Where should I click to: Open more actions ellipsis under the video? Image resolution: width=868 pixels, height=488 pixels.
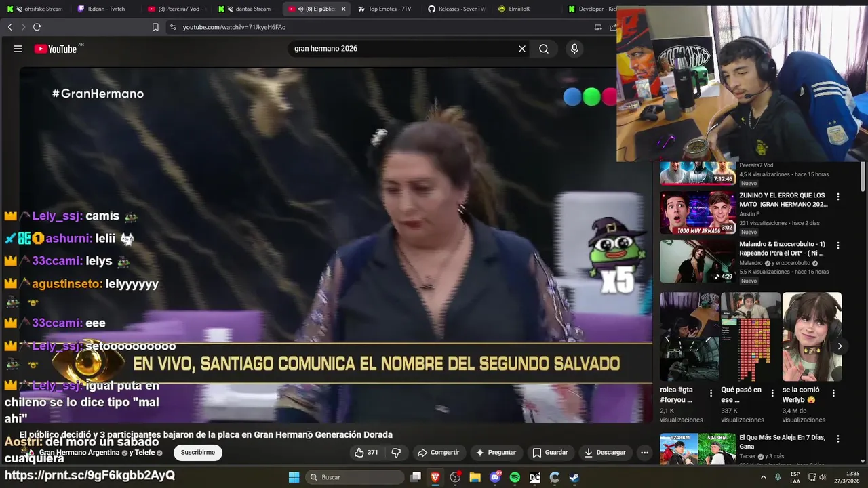644,452
